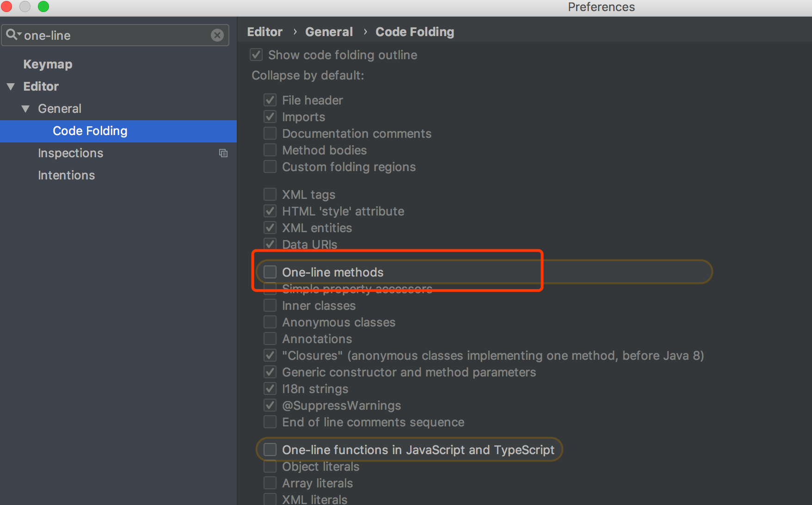This screenshot has width=812, height=505.
Task: Uncheck the File header checkbox
Action: [270, 100]
